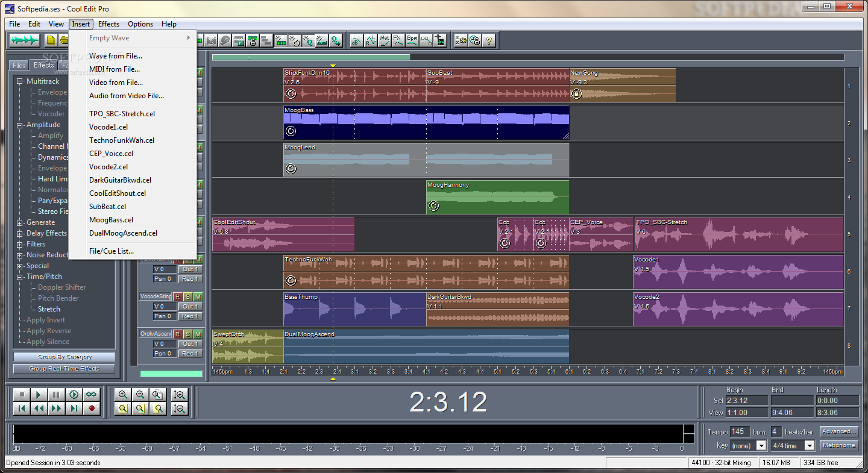Toggle Group Real-Time Effects button
Screen dimensions: 868x473
(x=64, y=369)
